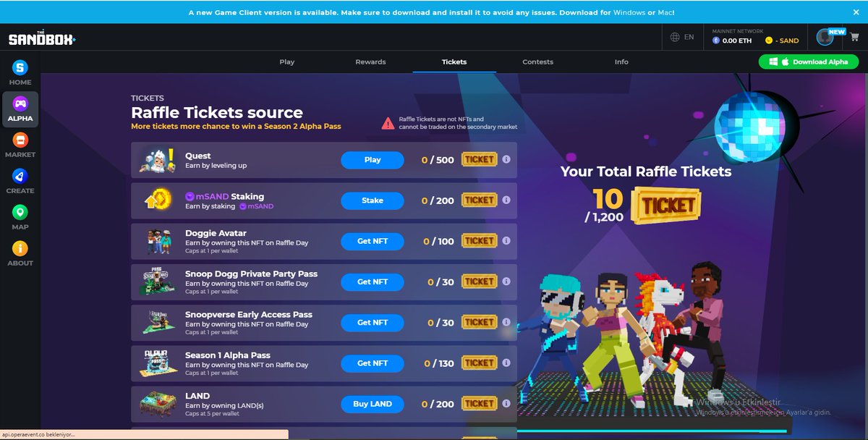Click Get NFT for Season 1 Alpha Pass
The image size is (868, 440).
point(373,363)
